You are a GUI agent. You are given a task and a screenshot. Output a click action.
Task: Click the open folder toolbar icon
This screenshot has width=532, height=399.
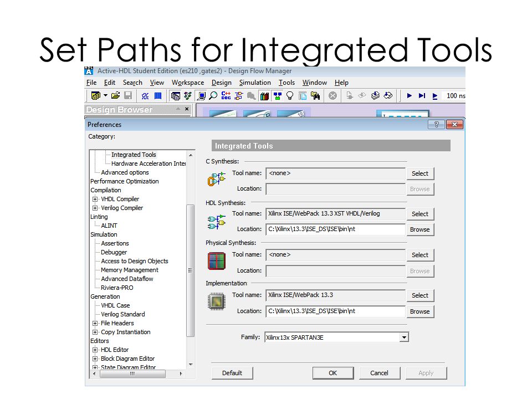[116, 96]
